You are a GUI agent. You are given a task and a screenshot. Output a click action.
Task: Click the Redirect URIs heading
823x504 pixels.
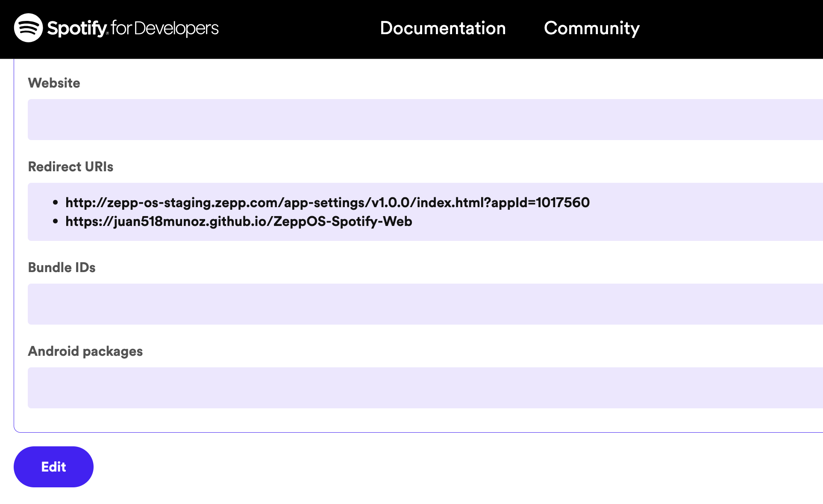(71, 167)
